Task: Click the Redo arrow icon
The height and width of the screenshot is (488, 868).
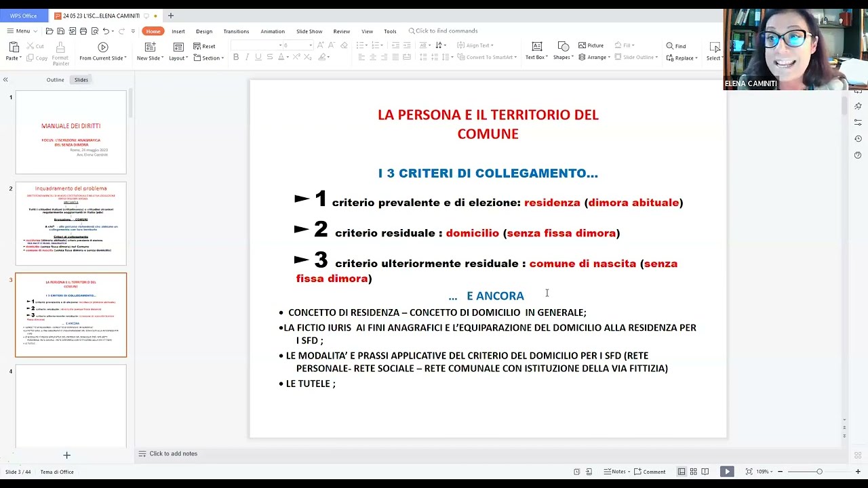Action: pos(121,31)
